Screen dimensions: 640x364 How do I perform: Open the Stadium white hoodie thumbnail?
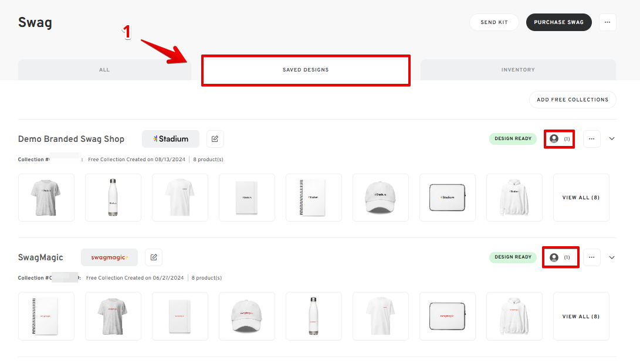pos(514,198)
